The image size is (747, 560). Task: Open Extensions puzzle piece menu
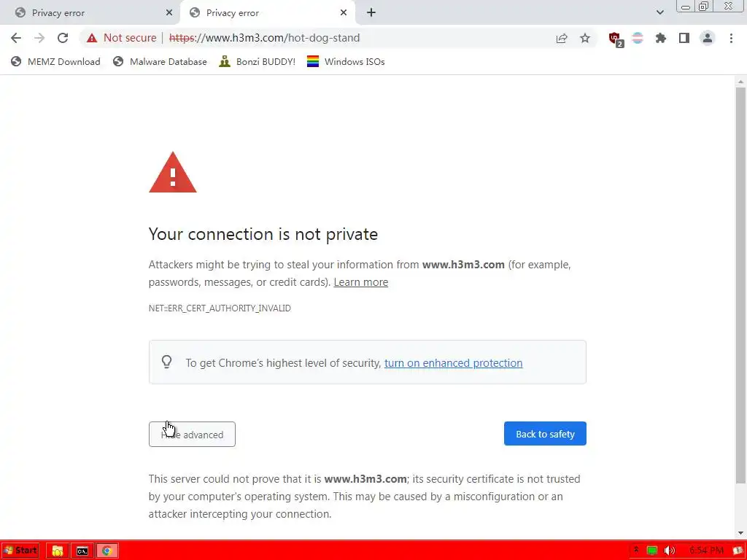(661, 38)
